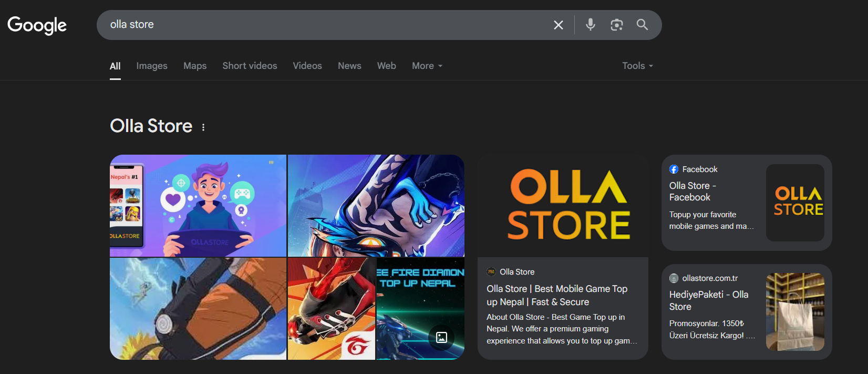Open the Maps tab

pyautogui.click(x=195, y=66)
